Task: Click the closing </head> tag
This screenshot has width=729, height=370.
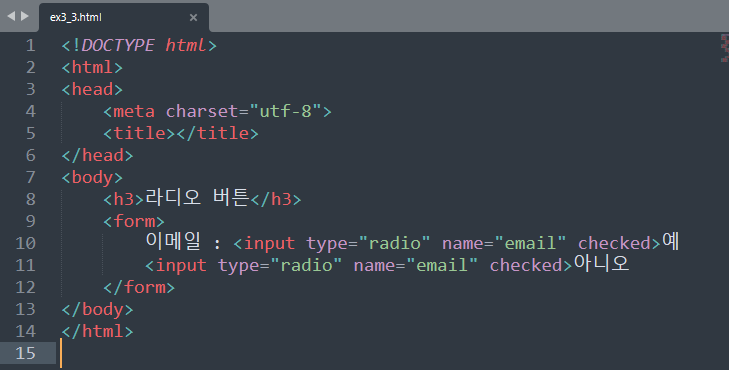Action: (98, 155)
